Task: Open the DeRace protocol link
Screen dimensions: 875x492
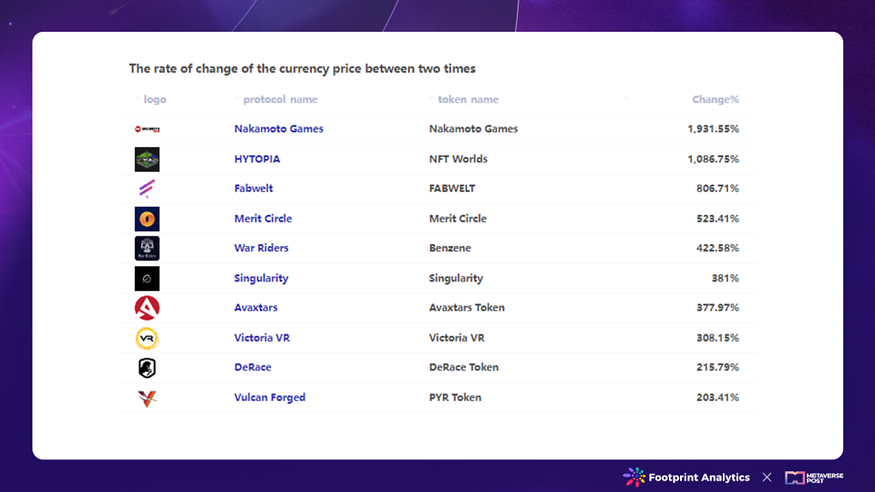Action: pos(252,368)
